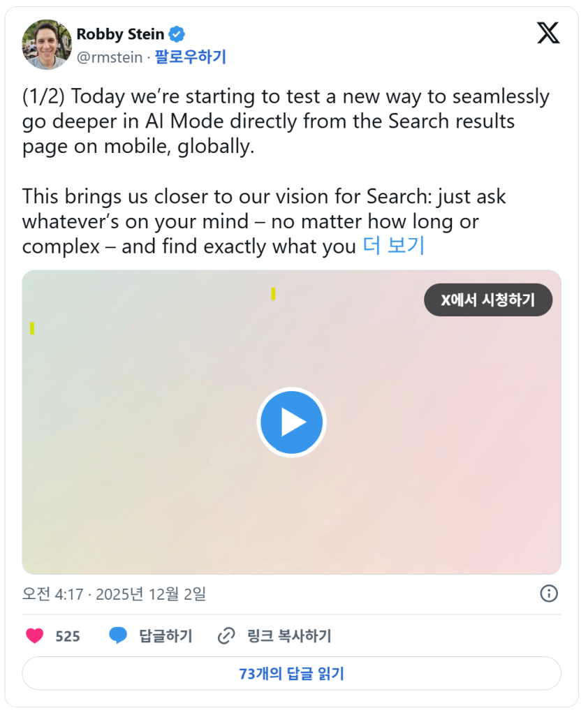Click 팔로우하기 to follow the account

tap(190, 57)
